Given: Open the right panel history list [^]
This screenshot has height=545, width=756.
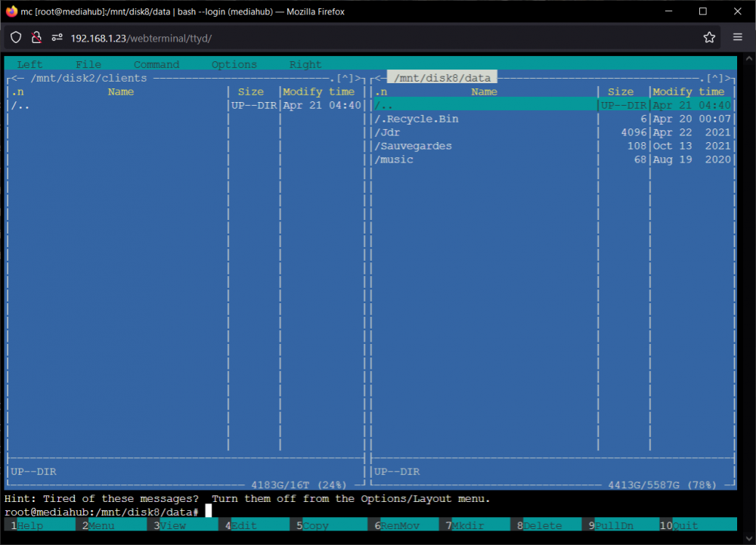Looking at the screenshot, I should point(715,78).
